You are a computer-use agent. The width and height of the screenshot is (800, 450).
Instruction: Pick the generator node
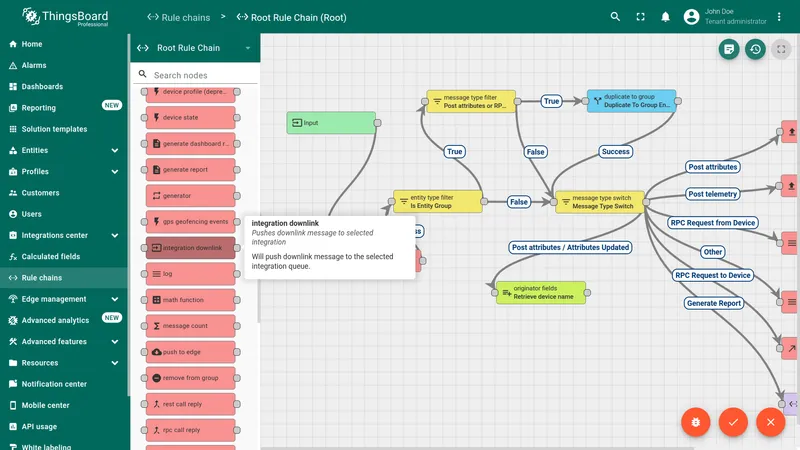pyautogui.click(x=190, y=195)
